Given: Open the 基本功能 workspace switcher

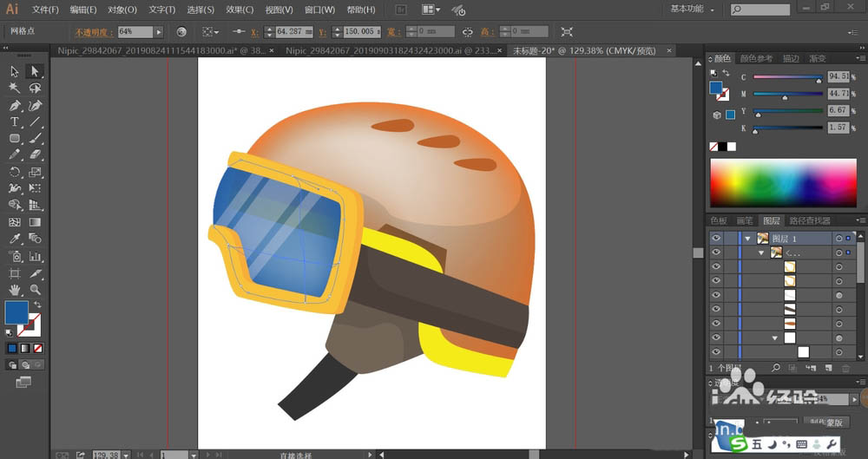Looking at the screenshot, I should [x=693, y=9].
